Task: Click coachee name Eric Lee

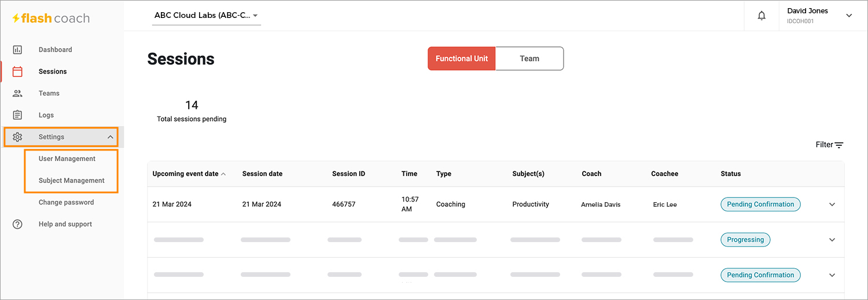Action: [665, 204]
